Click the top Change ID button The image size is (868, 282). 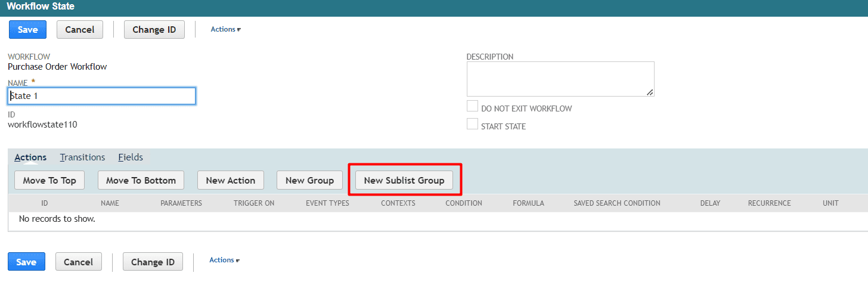click(154, 30)
